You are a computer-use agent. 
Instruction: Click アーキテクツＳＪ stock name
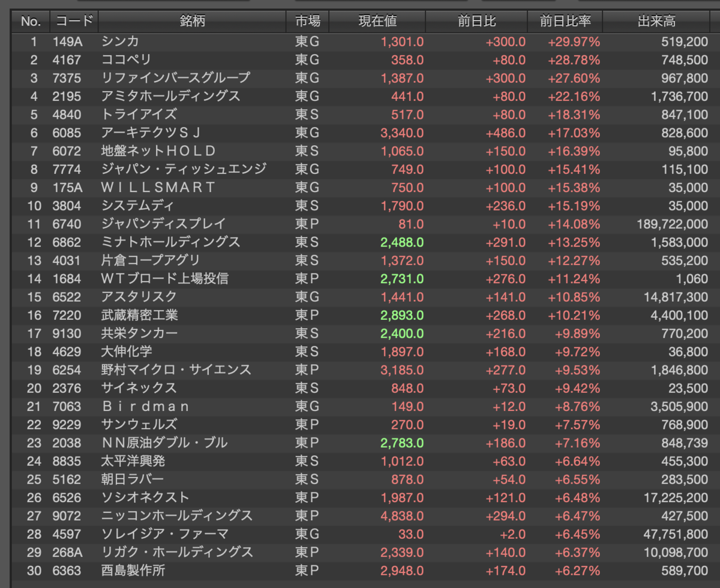click(x=151, y=133)
